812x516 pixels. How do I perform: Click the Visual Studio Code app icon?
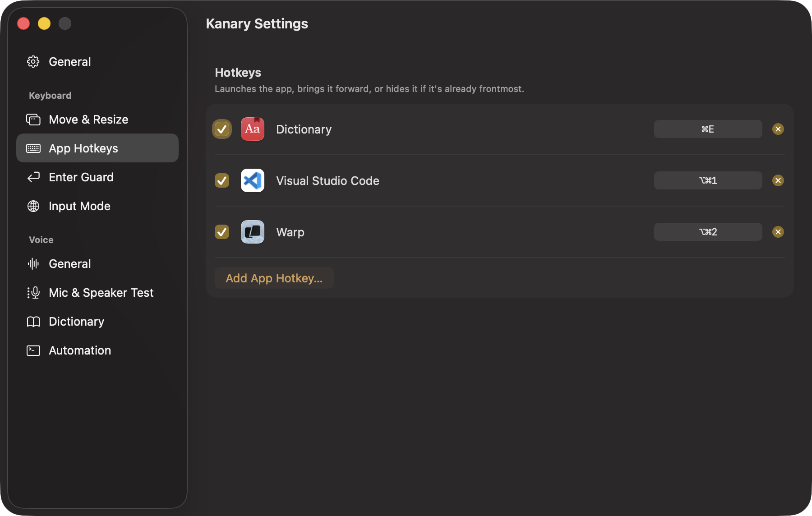tap(253, 180)
